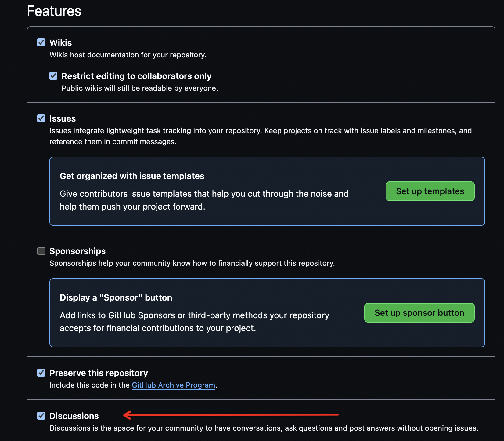
Task: Click the Wikis host documentation description text
Action: [128, 55]
